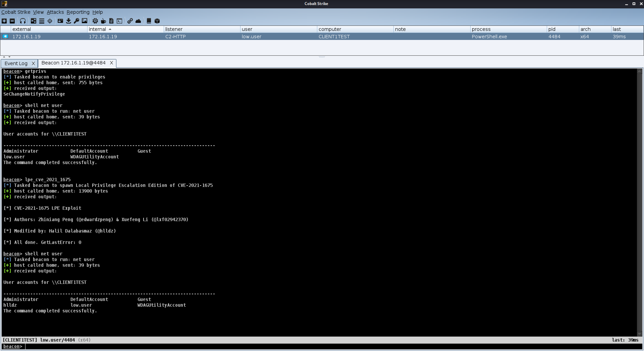The width and height of the screenshot is (644, 351).
Task: Open the Credentials card icon
Action: point(60,21)
